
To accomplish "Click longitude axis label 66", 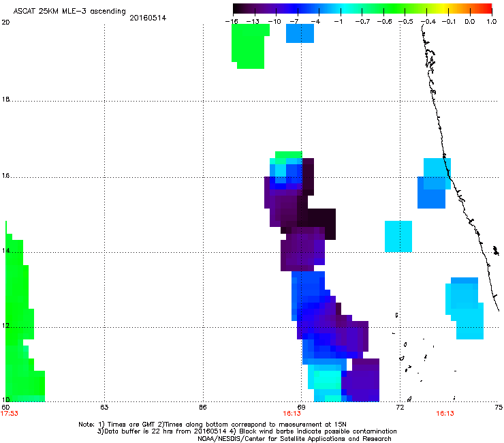I will point(203,408).
